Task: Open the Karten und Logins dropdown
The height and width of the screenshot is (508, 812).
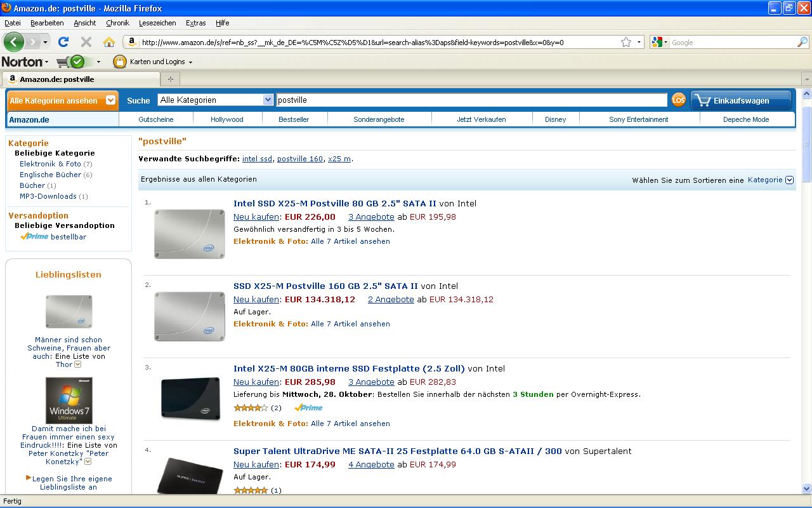Action: coord(161,62)
